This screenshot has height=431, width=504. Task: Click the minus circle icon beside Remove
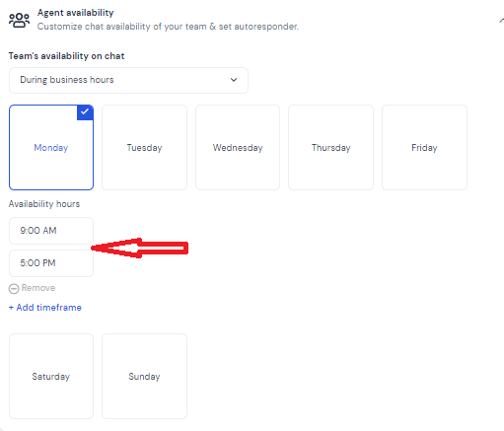[x=14, y=289]
